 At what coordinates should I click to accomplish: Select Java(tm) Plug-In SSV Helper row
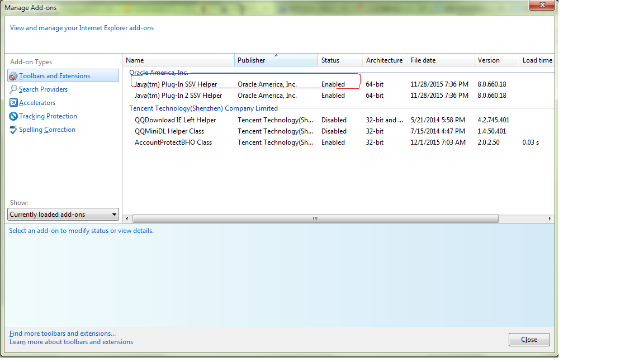(x=338, y=84)
